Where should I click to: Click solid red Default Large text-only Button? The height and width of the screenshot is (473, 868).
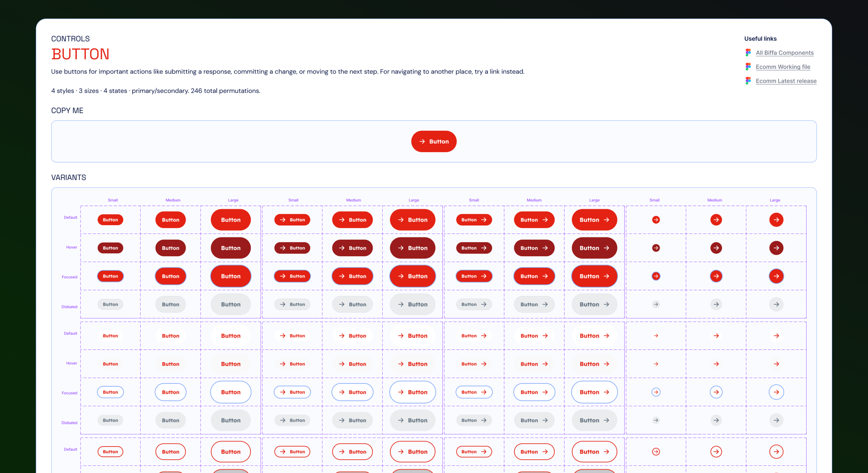(230, 220)
